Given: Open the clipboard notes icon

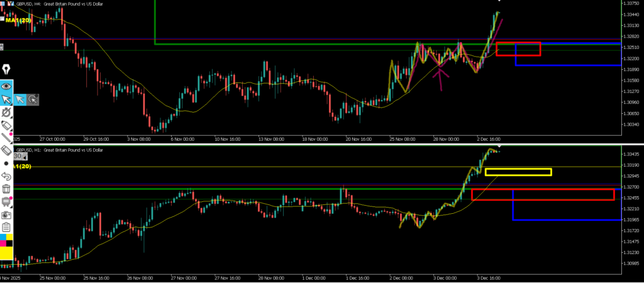Looking at the screenshot, I should pyautogui.click(x=6, y=227).
